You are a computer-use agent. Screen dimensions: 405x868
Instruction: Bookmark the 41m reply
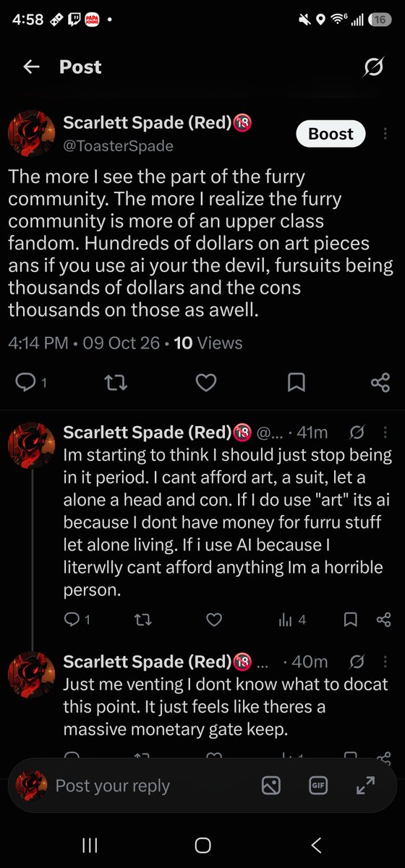pyautogui.click(x=350, y=619)
